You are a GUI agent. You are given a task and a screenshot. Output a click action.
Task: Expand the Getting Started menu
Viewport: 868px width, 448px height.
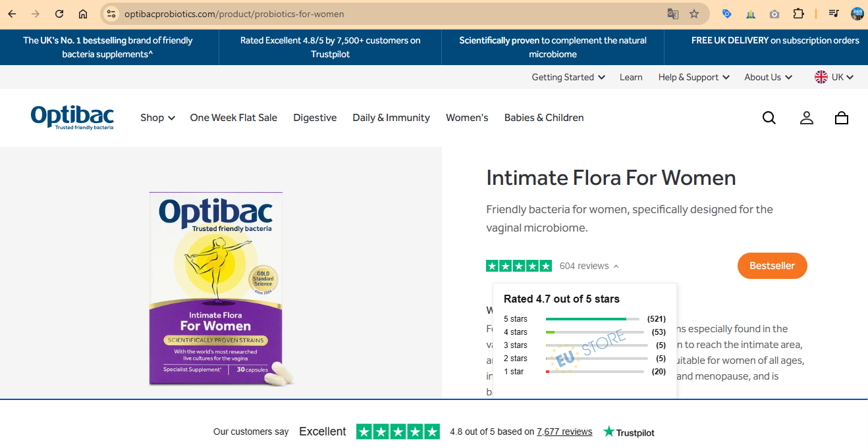click(568, 77)
